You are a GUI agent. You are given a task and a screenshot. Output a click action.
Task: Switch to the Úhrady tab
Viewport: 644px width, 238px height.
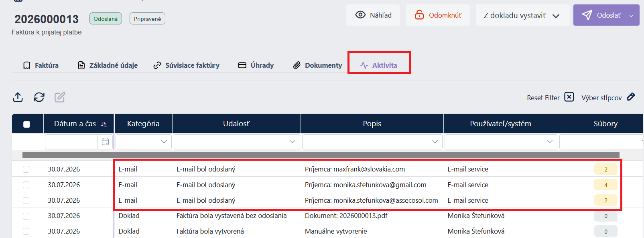256,65
